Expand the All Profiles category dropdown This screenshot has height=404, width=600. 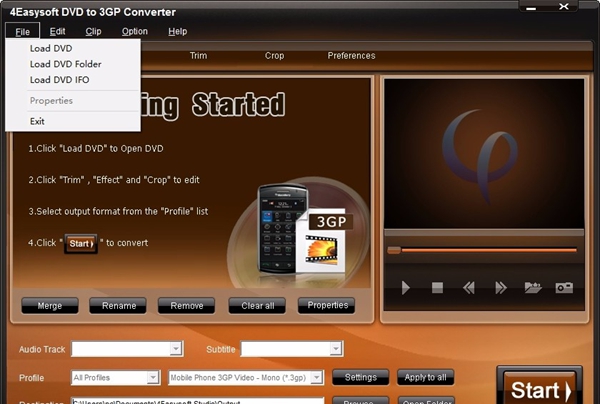pos(153,378)
